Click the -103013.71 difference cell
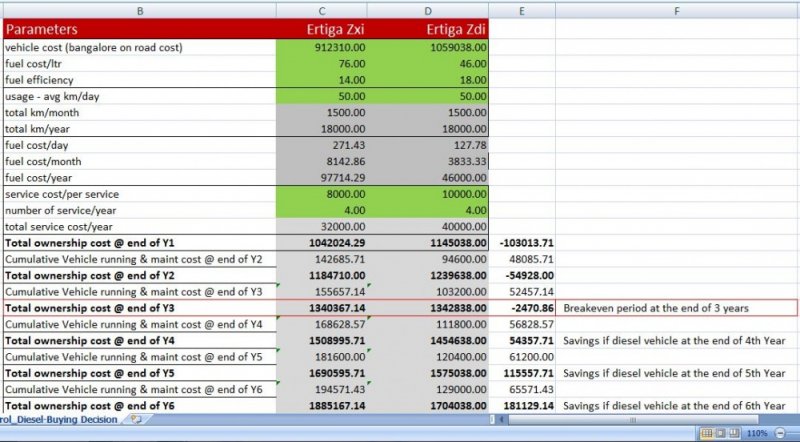This screenshot has height=442, width=800. [x=521, y=243]
